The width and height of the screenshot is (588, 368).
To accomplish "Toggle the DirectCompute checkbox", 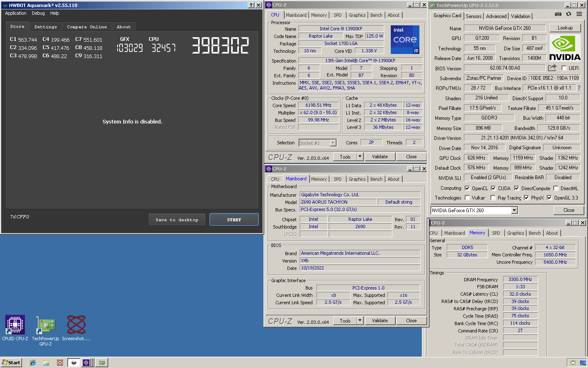I will (x=517, y=188).
